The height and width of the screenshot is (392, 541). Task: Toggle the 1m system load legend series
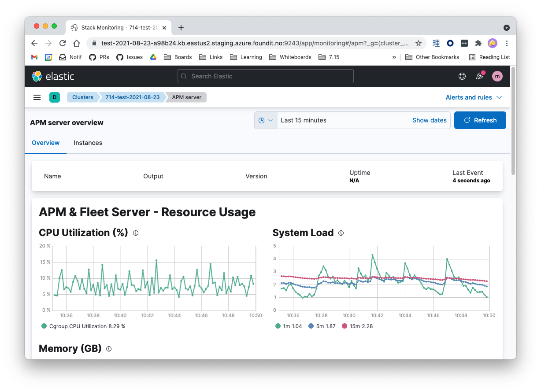pos(289,326)
